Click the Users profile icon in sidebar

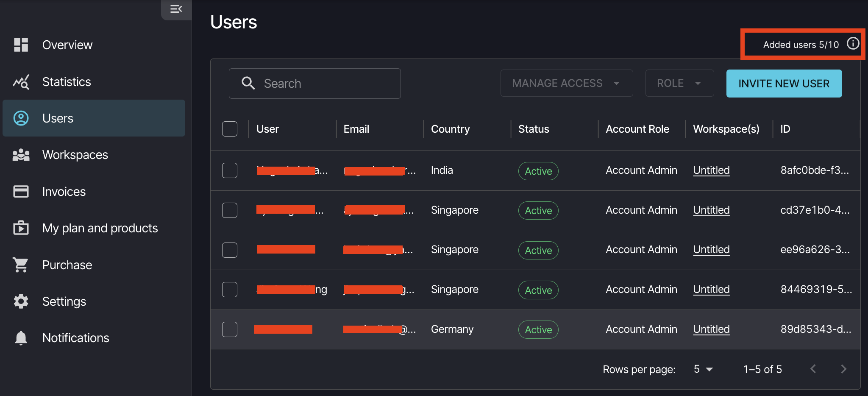[x=21, y=118]
